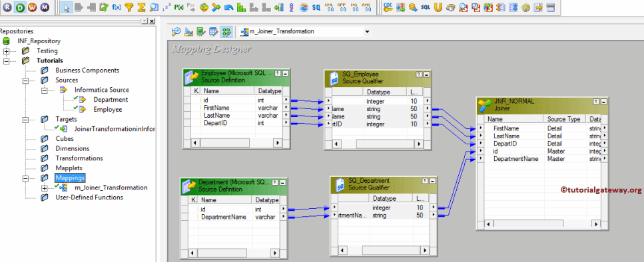
Task: Add an Expression transformation f(x) icon
Action: (x=117, y=7)
